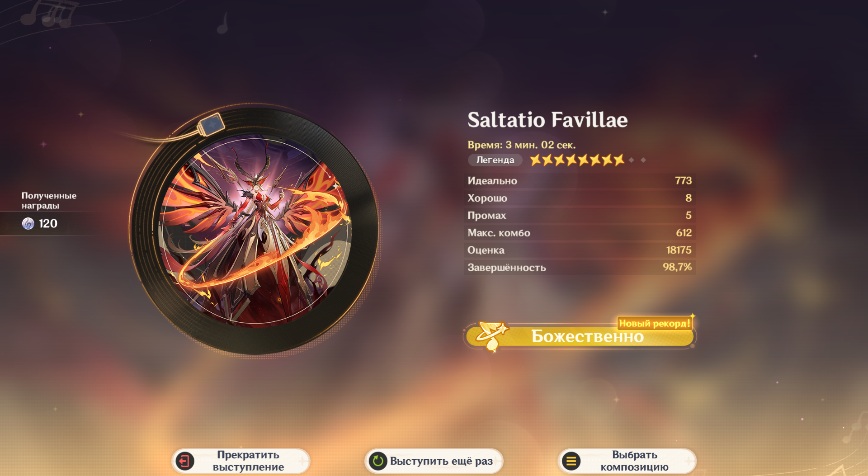Click the music note decoration top-left
This screenshot has height=476, width=868.
47,14
